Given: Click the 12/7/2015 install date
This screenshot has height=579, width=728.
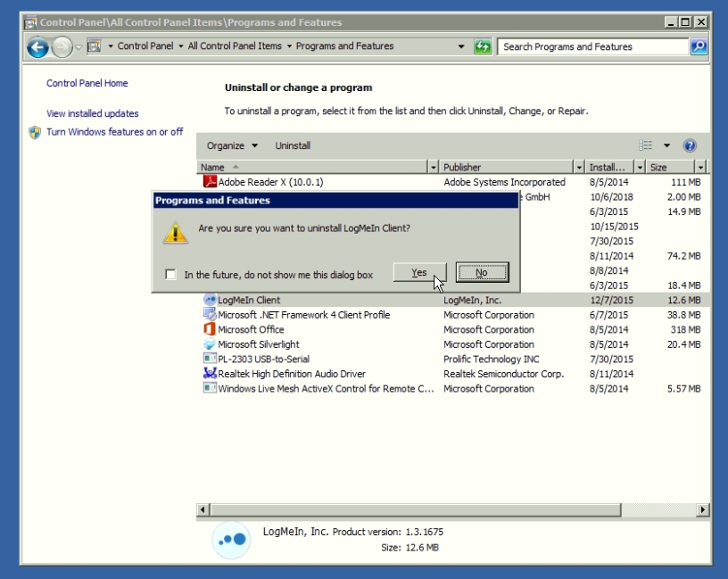Looking at the screenshot, I should (611, 300).
